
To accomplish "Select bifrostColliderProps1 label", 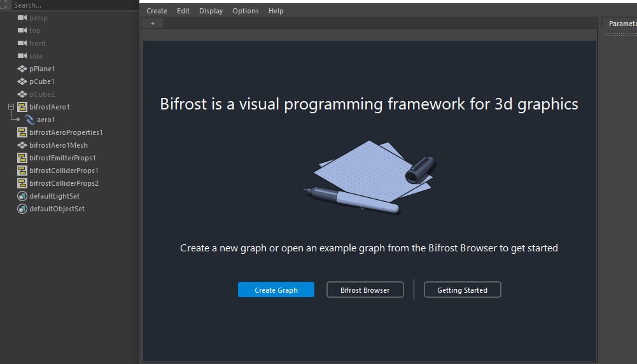I will (x=64, y=171).
